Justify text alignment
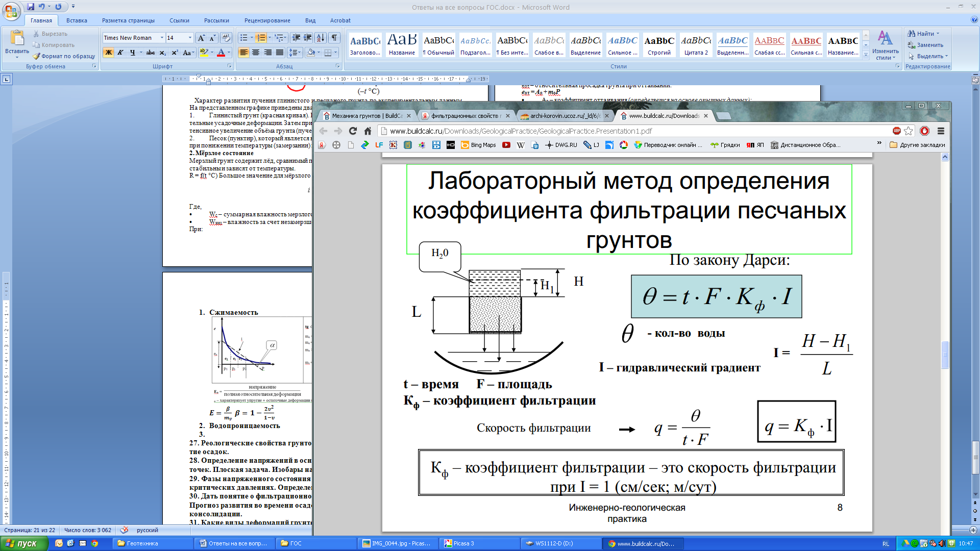 (280, 53)
